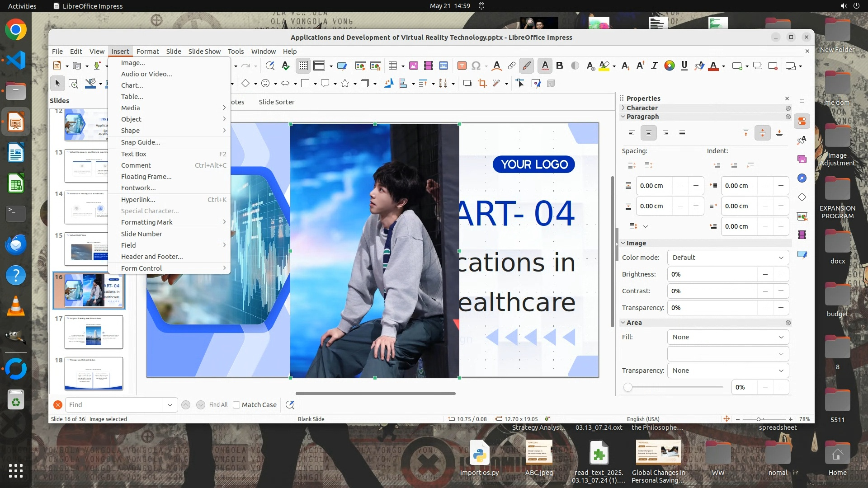The width and height of the screenshot is (868, 488).
Task: Click the Insert Hyperlink link icon
Action: pyautogui.click(x=511, y=66)
